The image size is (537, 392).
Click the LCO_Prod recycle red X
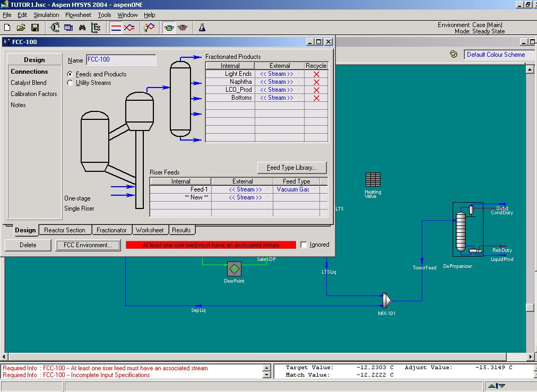tap(316, 90)
